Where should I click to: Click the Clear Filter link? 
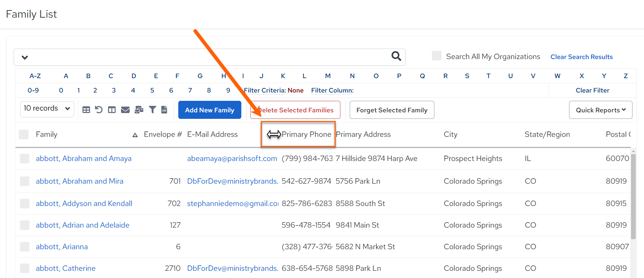tap(592, 90)
